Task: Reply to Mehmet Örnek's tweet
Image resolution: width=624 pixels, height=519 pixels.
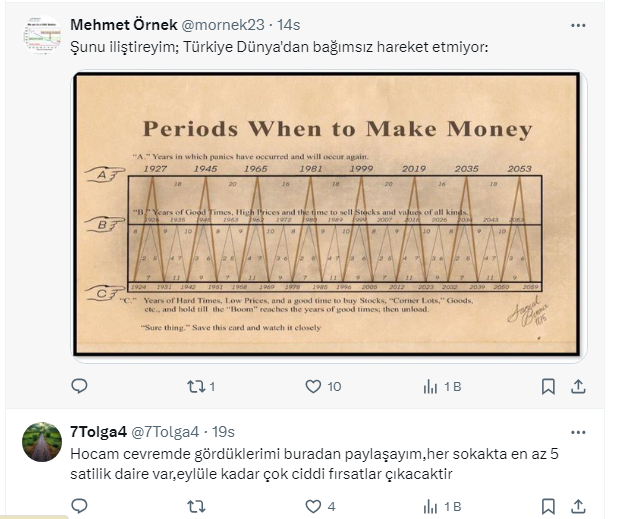Action: click(80, 386)
